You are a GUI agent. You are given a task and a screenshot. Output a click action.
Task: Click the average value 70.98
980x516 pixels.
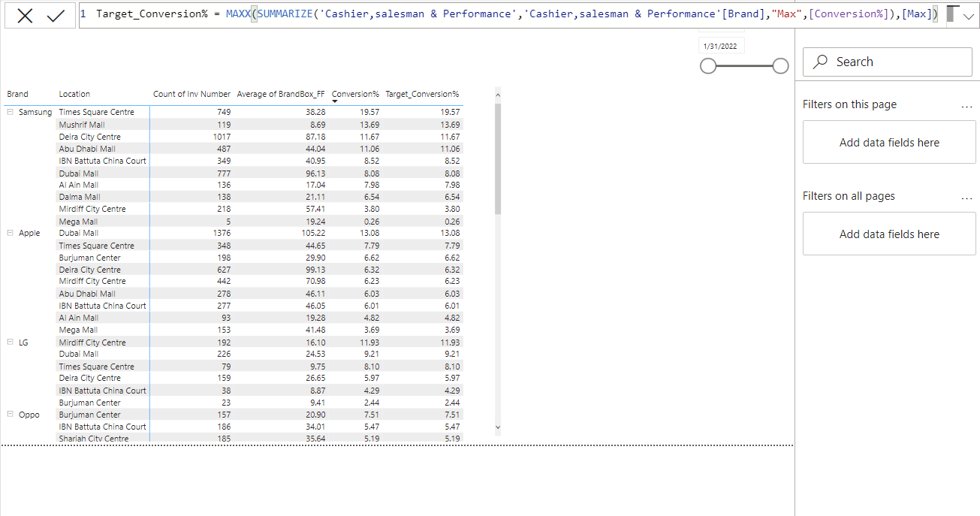click(316, 281)
